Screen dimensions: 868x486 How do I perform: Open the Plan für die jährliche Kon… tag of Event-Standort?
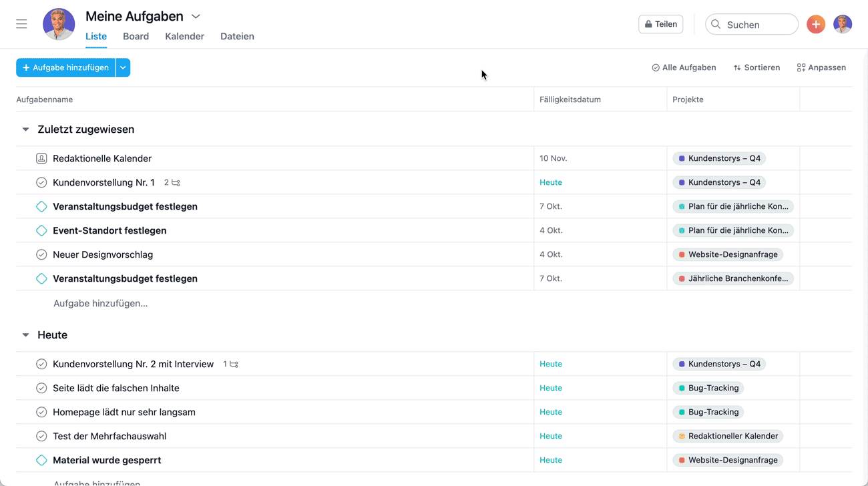pyautogui.click(x=733, y=230)
